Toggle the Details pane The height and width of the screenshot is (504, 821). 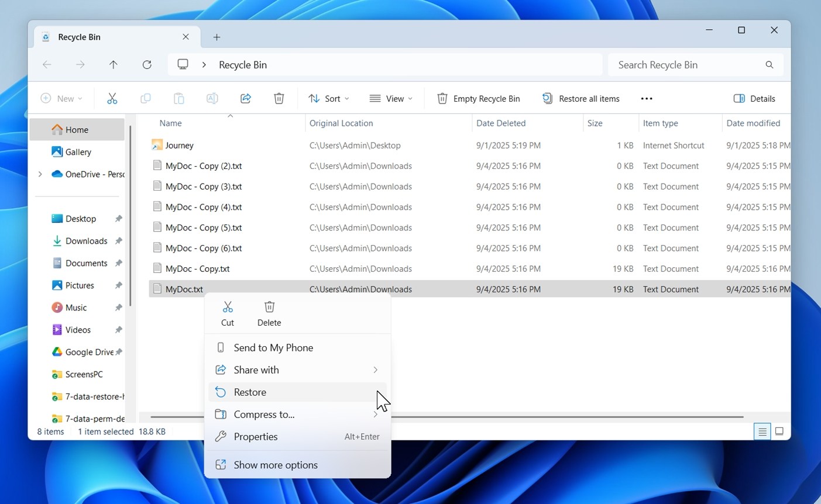[754, 98]
